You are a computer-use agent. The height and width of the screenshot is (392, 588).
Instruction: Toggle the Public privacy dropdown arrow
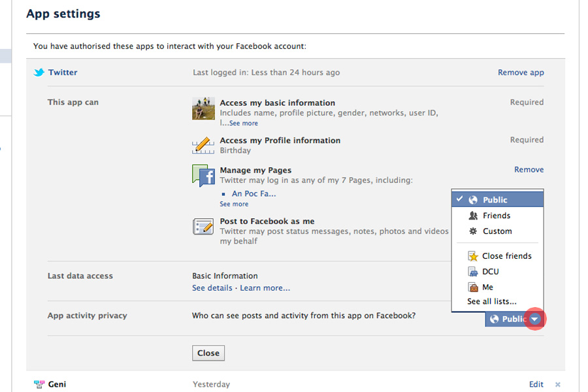pyautogui.click(x=536, y=319)
